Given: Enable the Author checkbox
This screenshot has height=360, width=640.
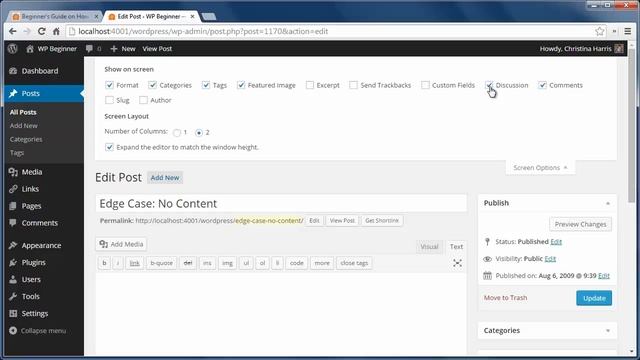Looking at the screenshot, I should point(143,100).
